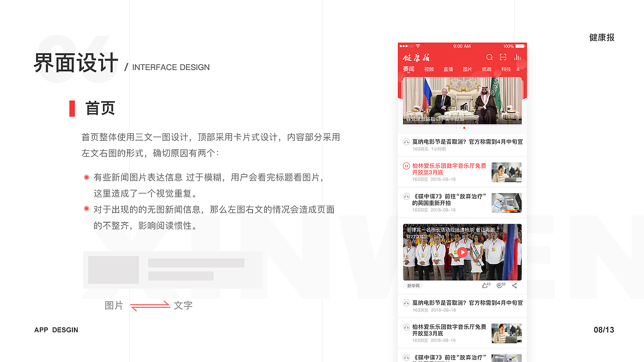The height and width of the screenshot is (362, 644).
Task: Open the 统战 tab
Action: pyautogui.click(x=487, y=69)
